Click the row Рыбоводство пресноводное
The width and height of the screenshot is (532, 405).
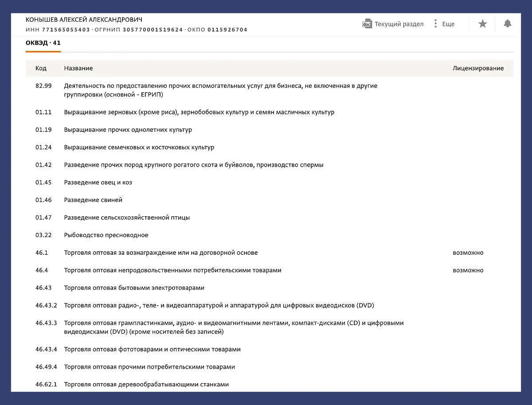pos(106,235)
